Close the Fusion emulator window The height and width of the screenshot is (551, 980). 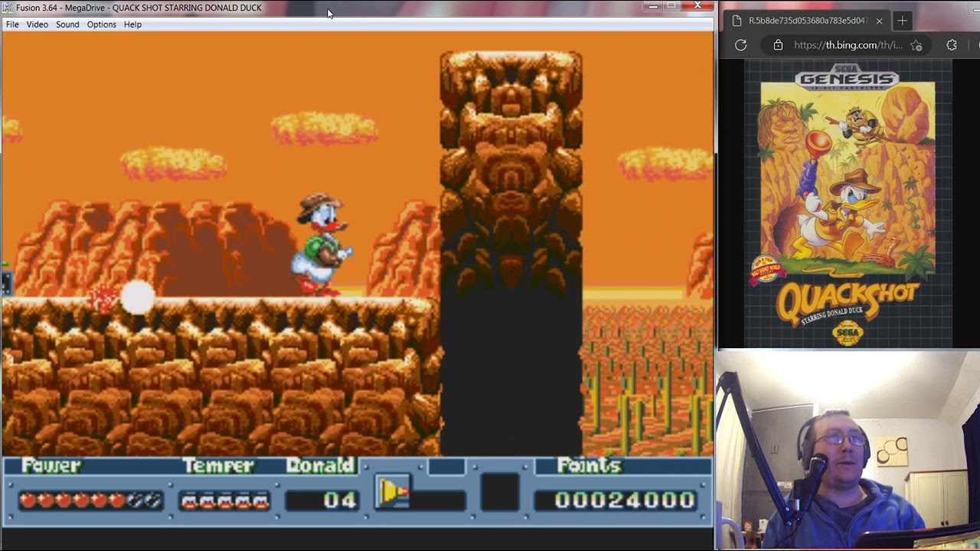697,6
